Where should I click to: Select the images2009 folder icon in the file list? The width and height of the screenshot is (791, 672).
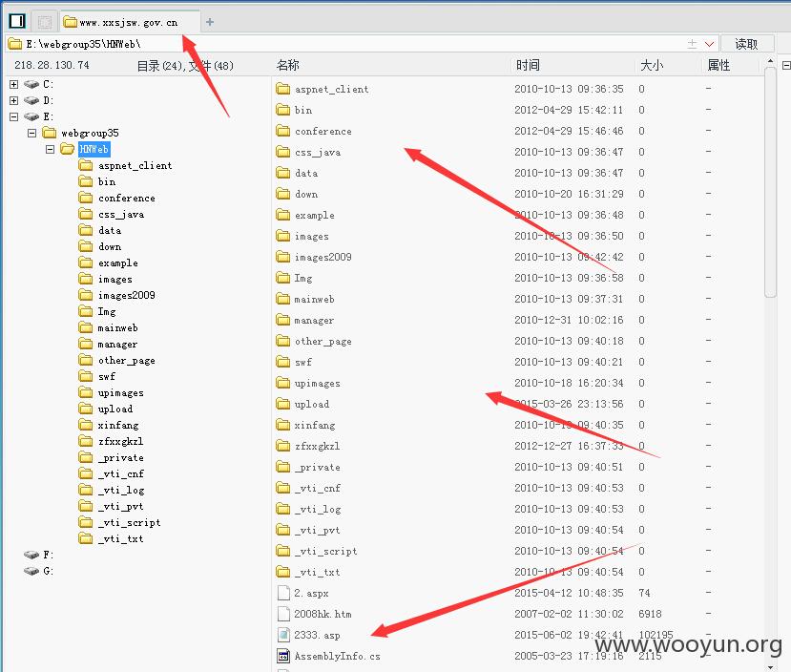pyautogui.click(x=283, y=258)
